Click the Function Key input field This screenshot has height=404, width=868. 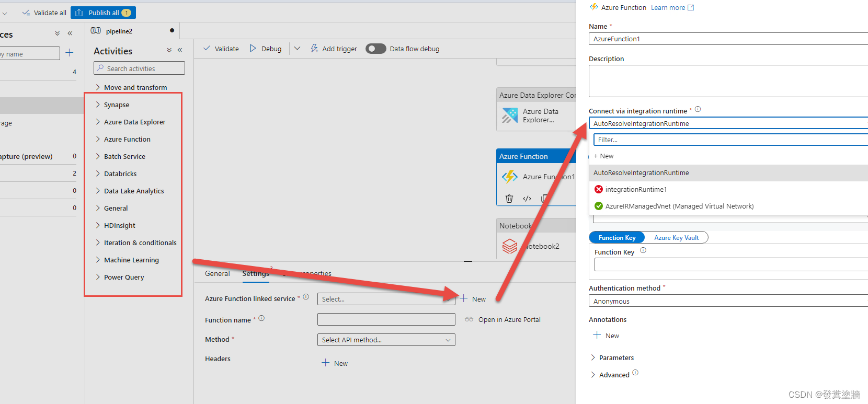[731, 265]
